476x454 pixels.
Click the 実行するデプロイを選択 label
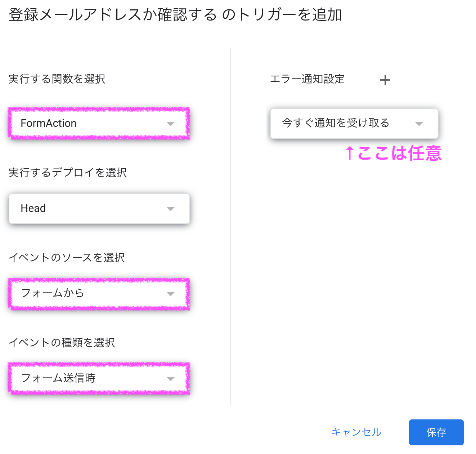point(67,173)
